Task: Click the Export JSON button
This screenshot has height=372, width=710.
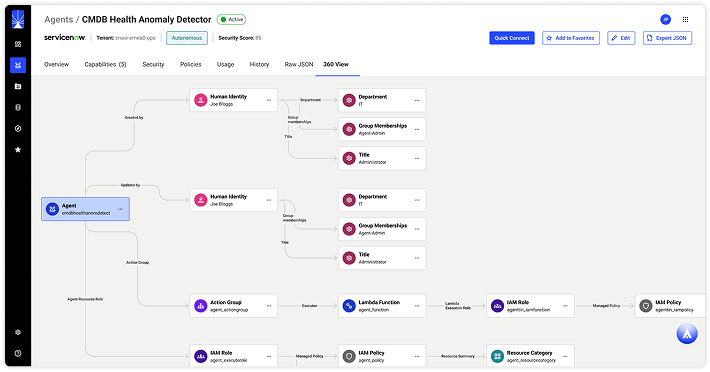Action: (x=667, y=38)
